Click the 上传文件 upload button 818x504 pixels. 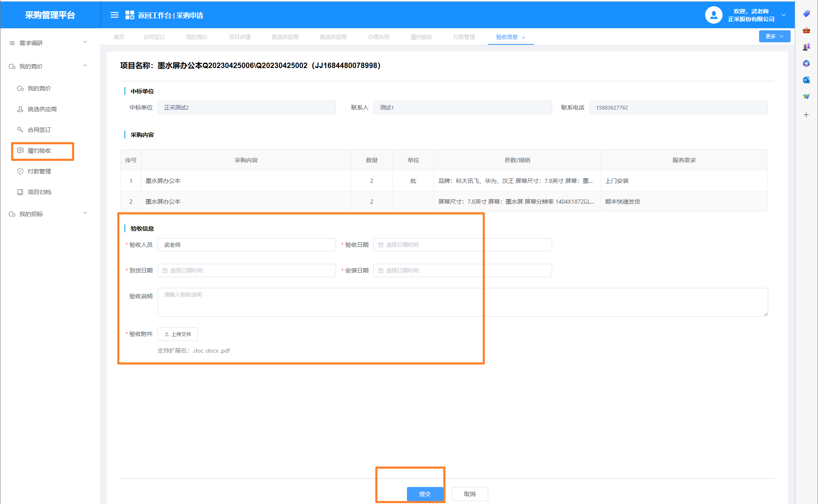point(178,334)
